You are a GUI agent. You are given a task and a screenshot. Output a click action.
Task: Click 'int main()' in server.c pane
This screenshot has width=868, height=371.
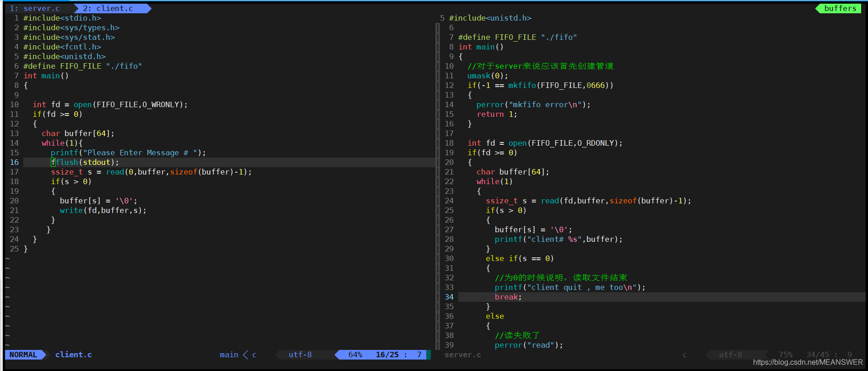tap(481, 47)
